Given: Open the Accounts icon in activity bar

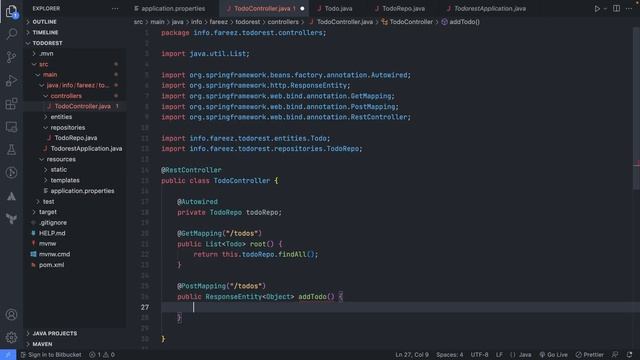Looking at the screenshot, I should [11, 315].
